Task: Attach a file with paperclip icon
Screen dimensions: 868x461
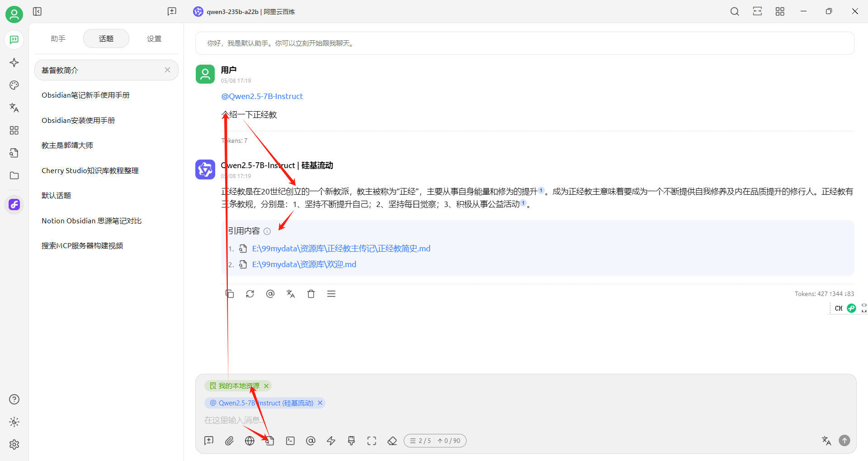Action: (229, 441)
